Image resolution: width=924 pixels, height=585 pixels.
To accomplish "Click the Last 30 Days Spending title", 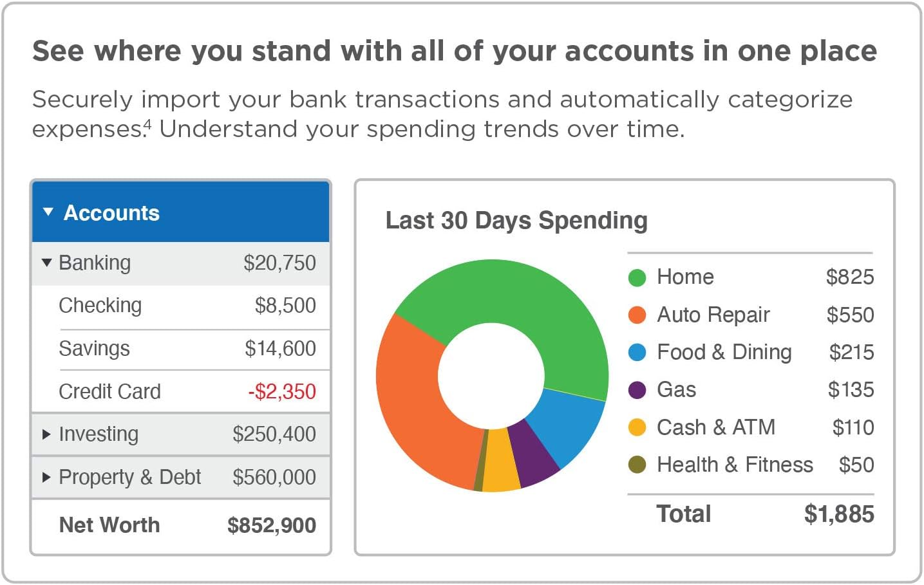I will [516, 220].
